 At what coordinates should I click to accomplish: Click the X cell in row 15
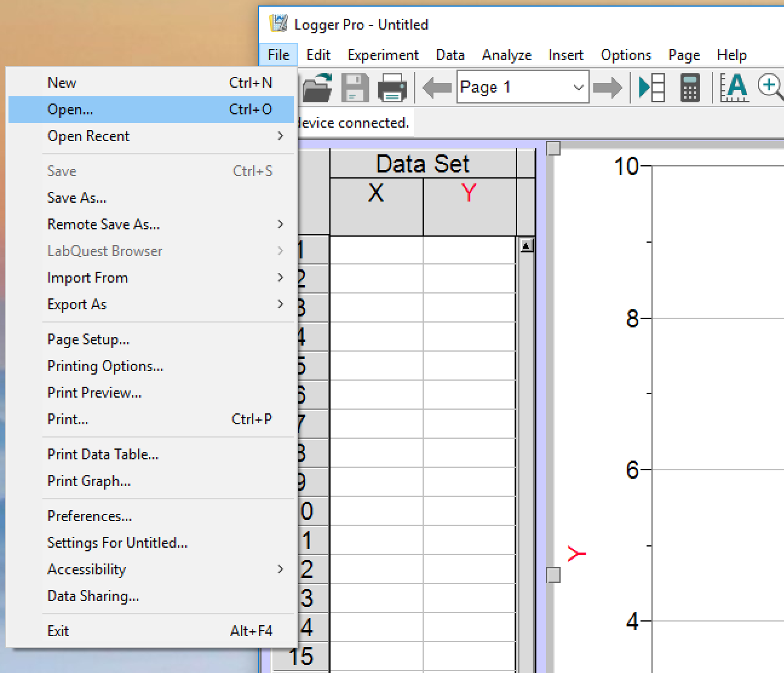377,657
